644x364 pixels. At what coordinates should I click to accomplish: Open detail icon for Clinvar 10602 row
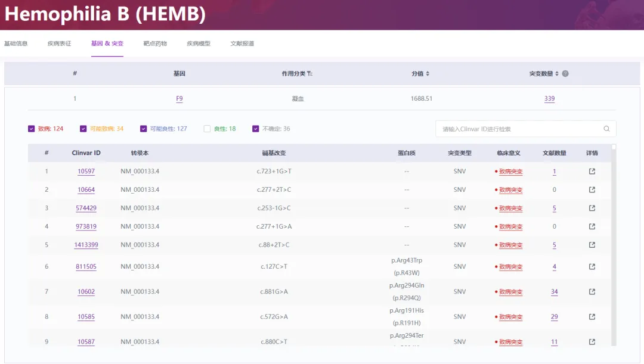(592, 292)
